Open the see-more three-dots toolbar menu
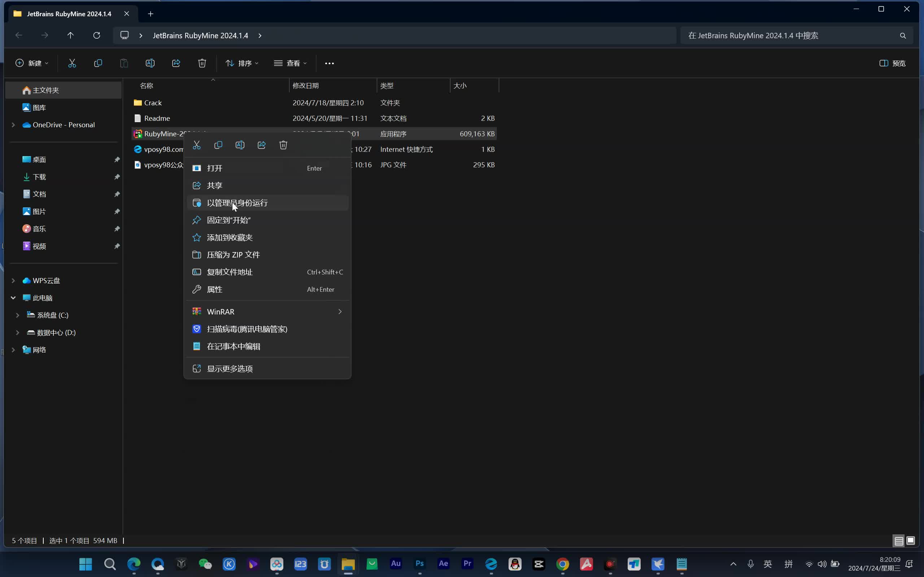Image resolution: width=924 pixels, height=577 pixels. point(329,63)
